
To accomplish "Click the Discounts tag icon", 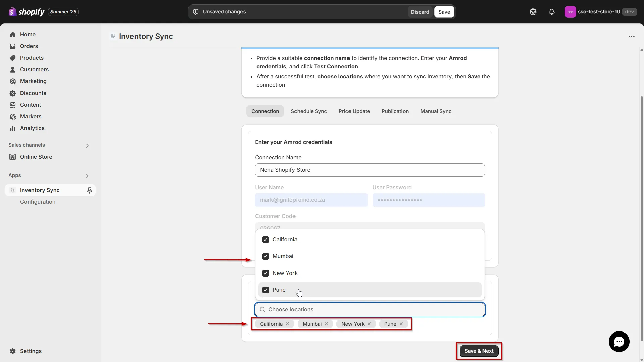I will click(12, 93).
